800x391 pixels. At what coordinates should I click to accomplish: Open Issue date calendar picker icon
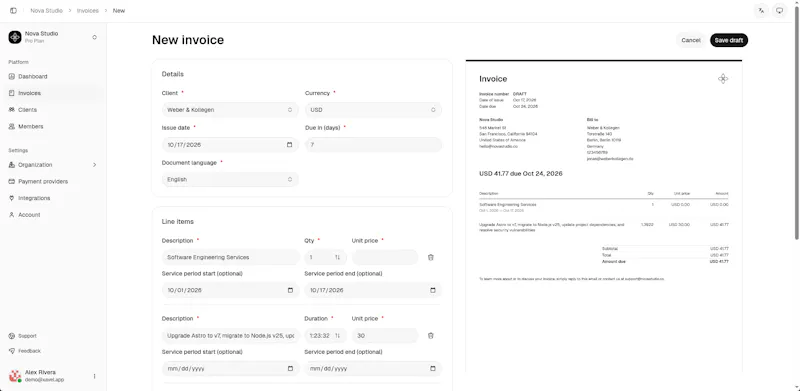click(x=290, y=145)
